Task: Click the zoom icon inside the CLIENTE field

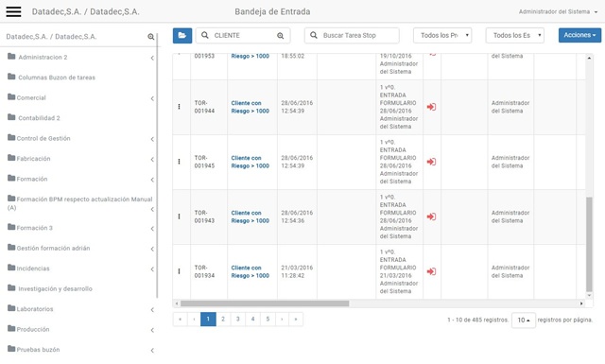Action: pyautogui.click(x=280, y=36)
